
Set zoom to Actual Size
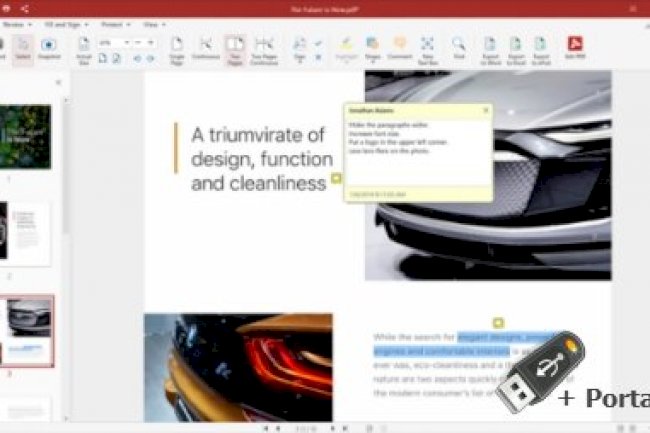point(84,51)
